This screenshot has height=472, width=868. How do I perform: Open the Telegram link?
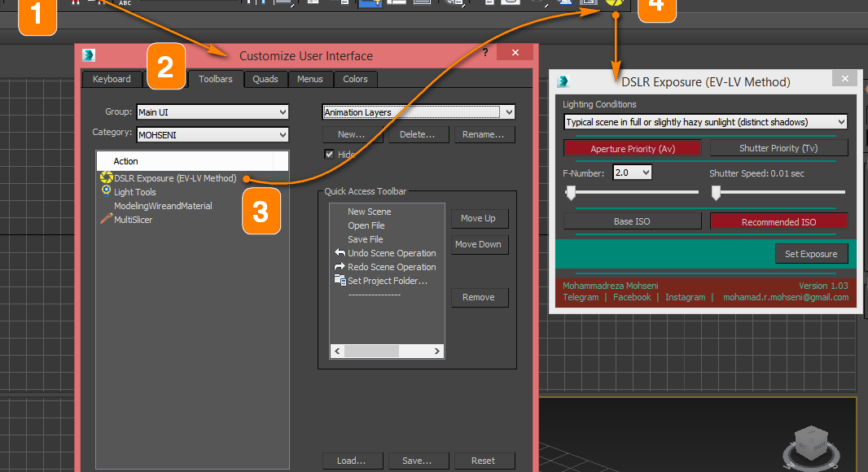click(x=580, y=297)
